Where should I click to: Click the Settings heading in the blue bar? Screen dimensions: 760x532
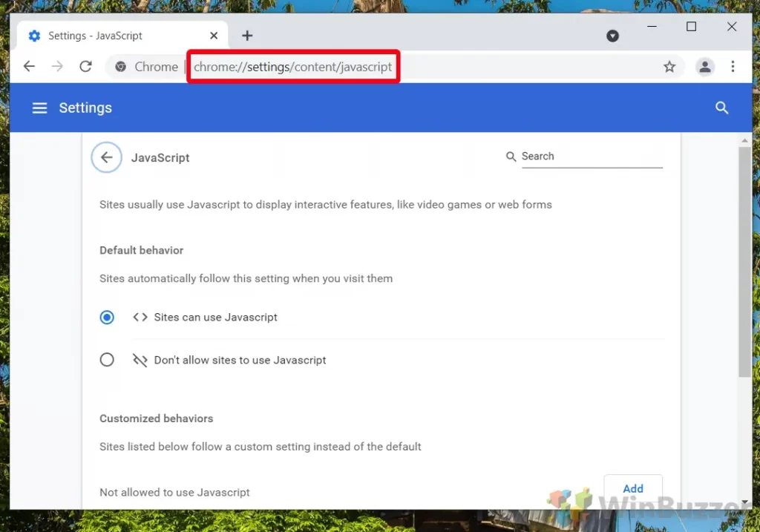click(85, 108)
